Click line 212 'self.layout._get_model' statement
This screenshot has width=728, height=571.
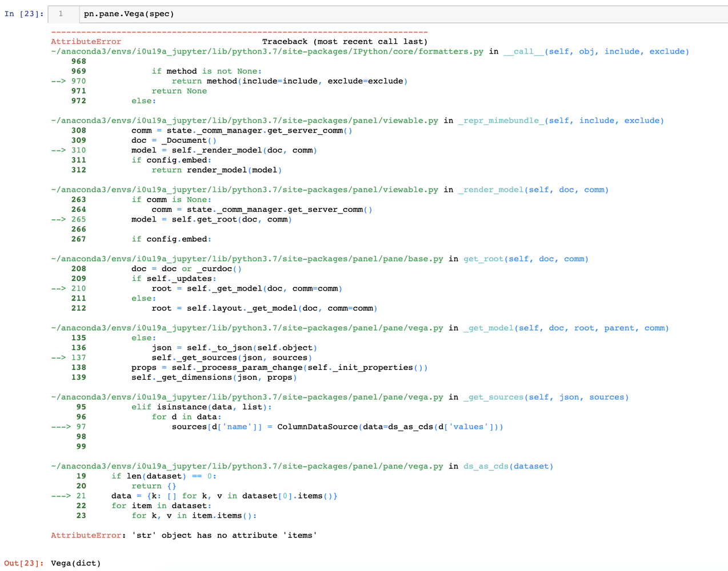pyautogui.click(x=264, y=308)
